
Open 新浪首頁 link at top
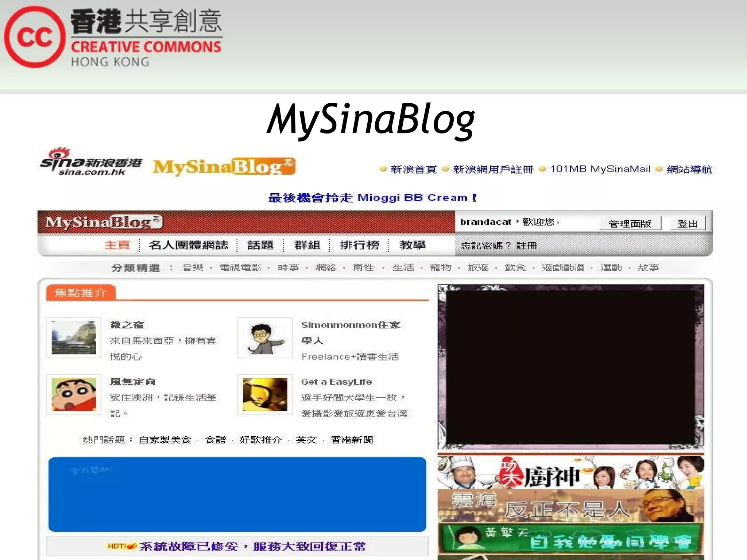point(414,169)
